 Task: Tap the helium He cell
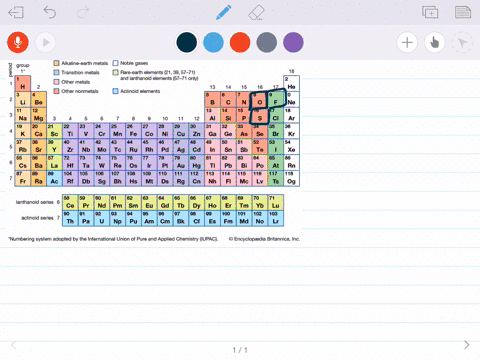(291, 83)
